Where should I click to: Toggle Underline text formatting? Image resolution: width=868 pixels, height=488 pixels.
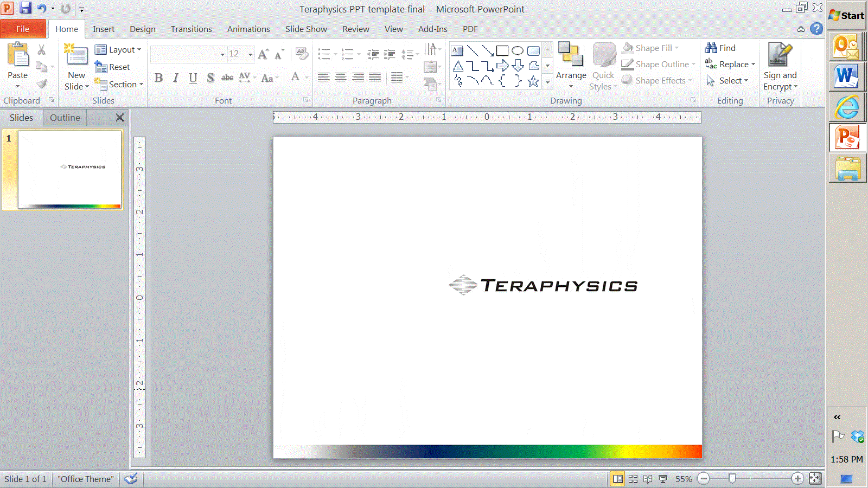point(193,78)
